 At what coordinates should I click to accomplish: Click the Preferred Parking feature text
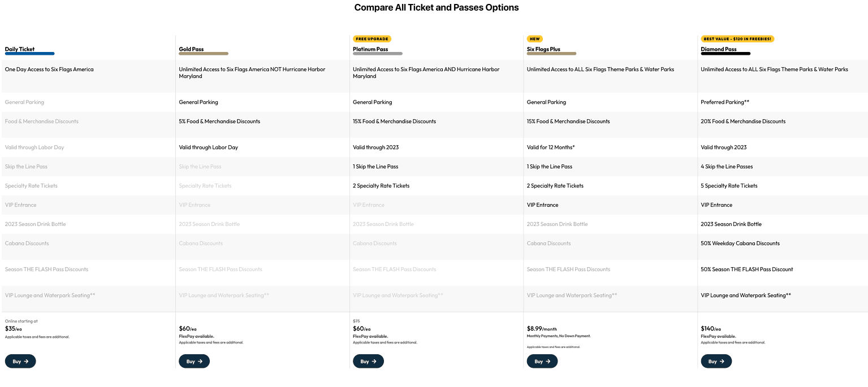[x=725, y=102]
